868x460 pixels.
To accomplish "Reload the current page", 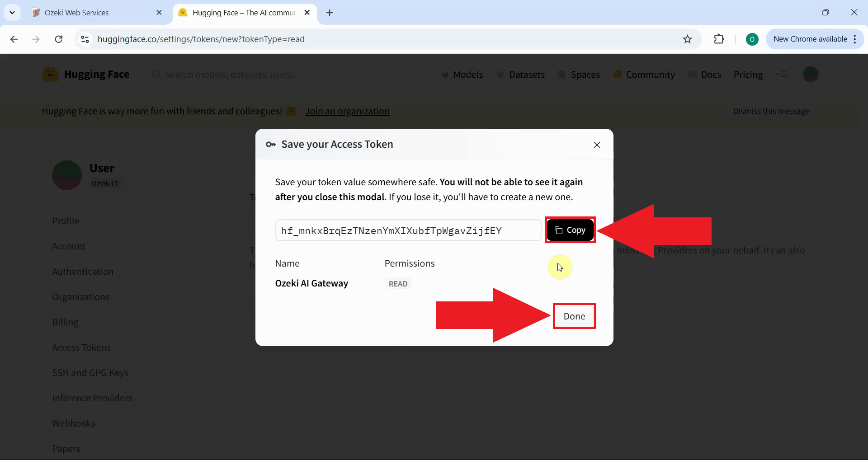I will point(58,39).
